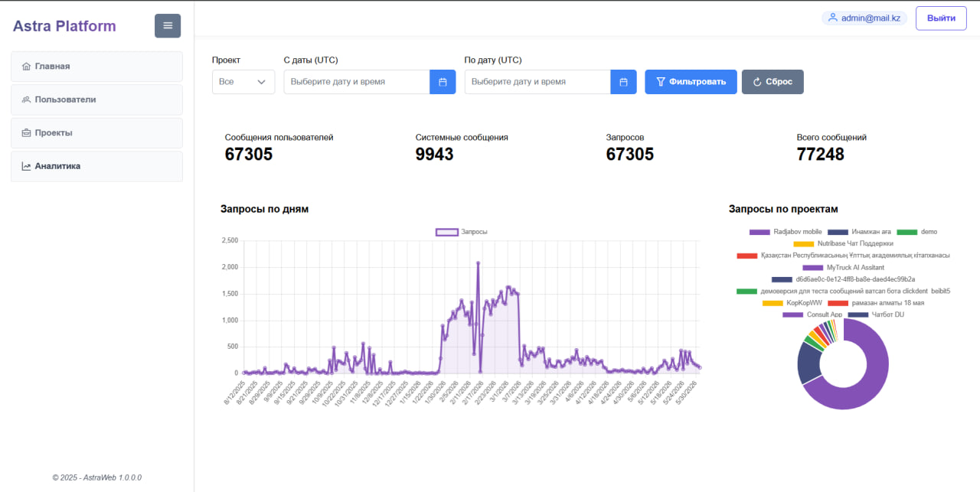Click the briefcase icon next to Проекты
Screen dimensions: 980x492
(x=27, y=133)
